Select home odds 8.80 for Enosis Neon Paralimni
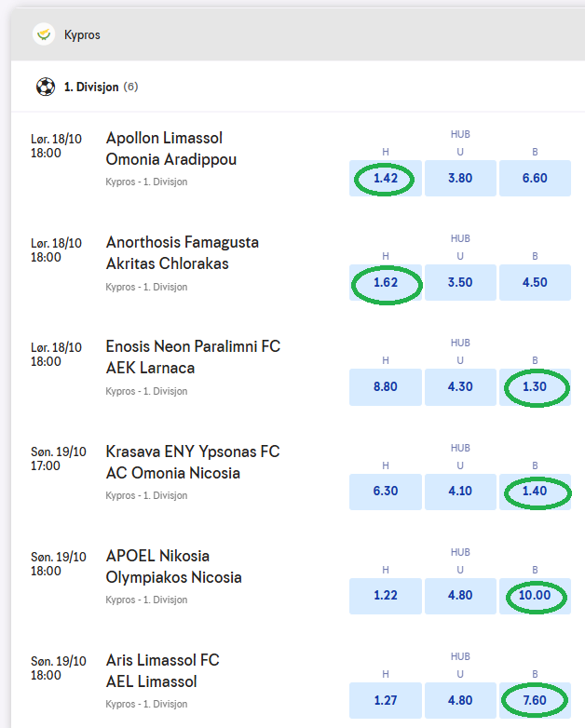This screenshot has width=585, height=728. [385, 386]
